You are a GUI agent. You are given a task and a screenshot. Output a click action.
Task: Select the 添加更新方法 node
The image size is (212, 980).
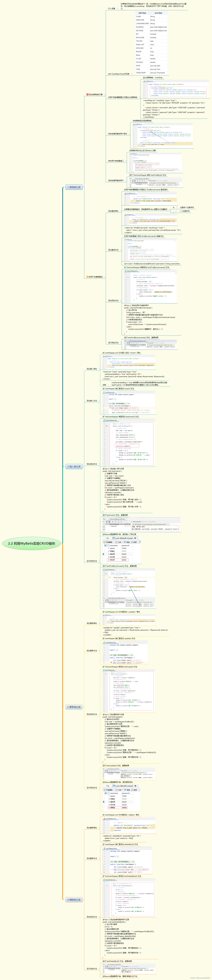tap(92, 651)
